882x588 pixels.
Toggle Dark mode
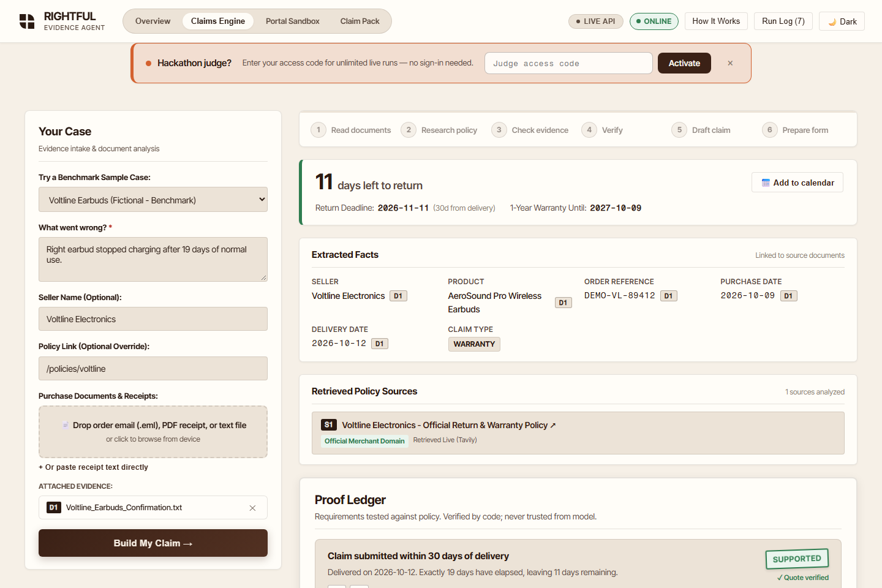842,21
